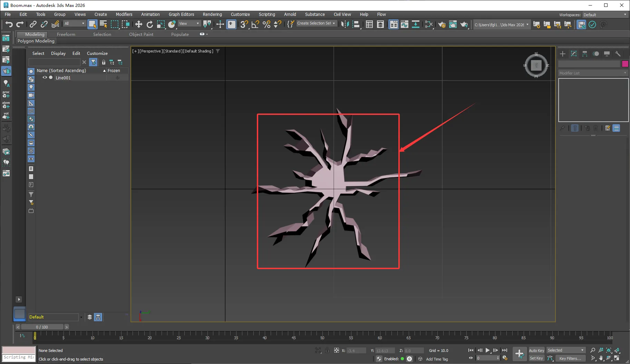The height and width of the screenshot is (364, 630).
Task: Click the Key Filters button
Action: coord(570,358)
